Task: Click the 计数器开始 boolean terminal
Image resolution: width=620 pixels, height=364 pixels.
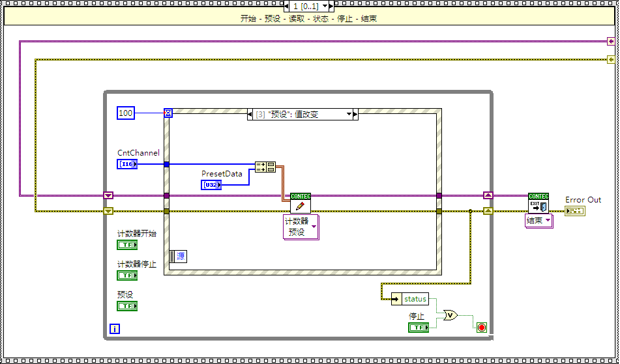Action: point(126,245)
